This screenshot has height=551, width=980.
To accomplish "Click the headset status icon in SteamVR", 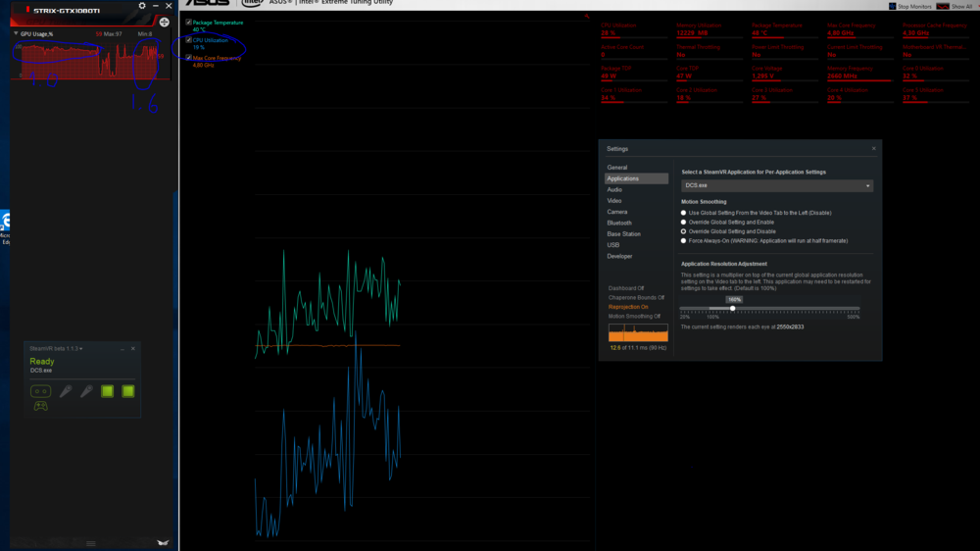I will click(x=40, y=391).
